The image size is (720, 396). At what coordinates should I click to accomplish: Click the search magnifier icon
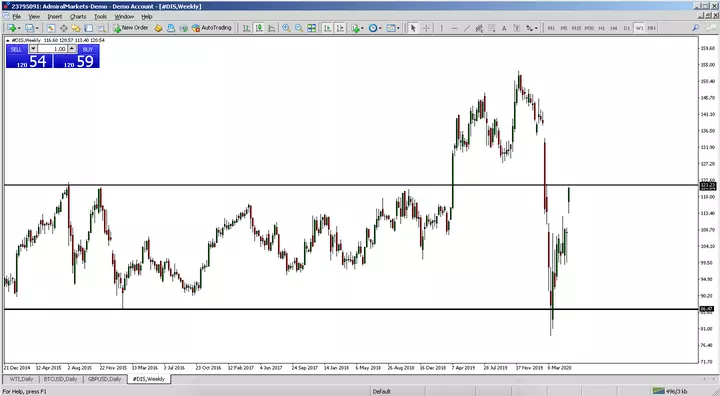(x=696, y=28)
